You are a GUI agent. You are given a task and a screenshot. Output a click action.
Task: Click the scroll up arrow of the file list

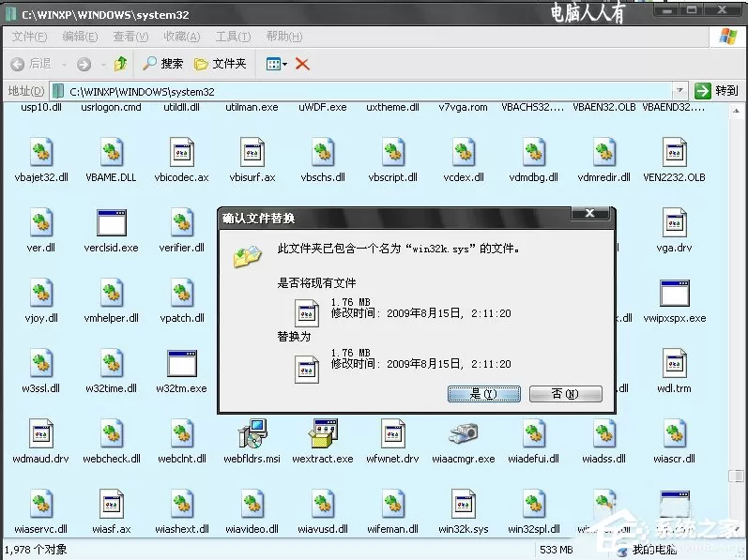(x=736, y=111)
